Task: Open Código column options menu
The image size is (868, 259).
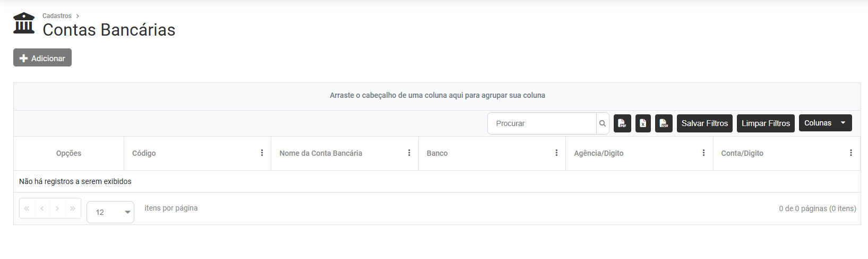Action: pos(262,153)
